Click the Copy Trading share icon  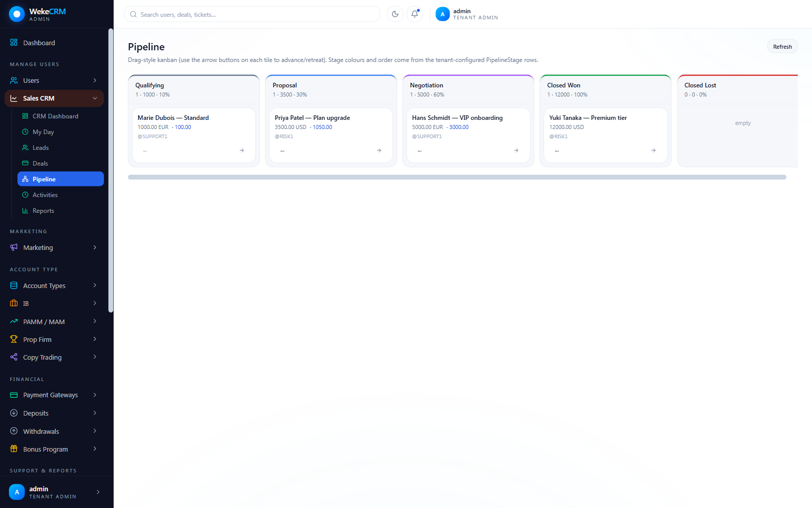pyautogui.click(x=14, y=357)
